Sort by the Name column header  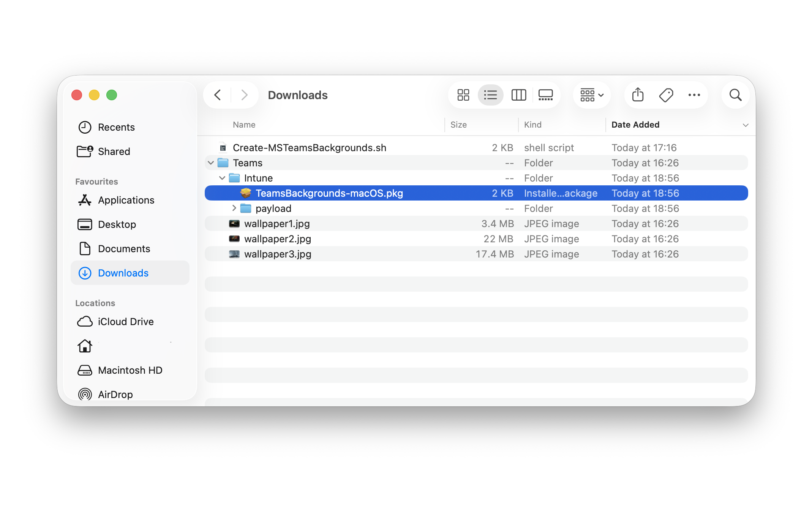tap(244, 125)
